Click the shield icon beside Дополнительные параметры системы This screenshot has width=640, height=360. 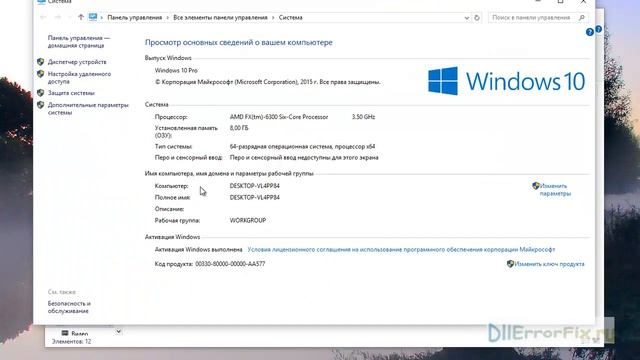(x=40, y=105)
